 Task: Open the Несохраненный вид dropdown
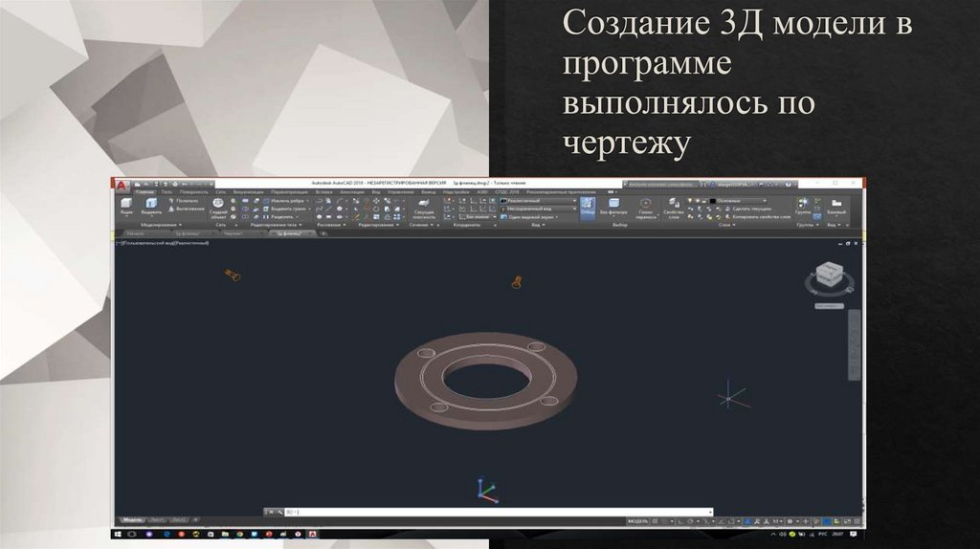click(539, 209)
